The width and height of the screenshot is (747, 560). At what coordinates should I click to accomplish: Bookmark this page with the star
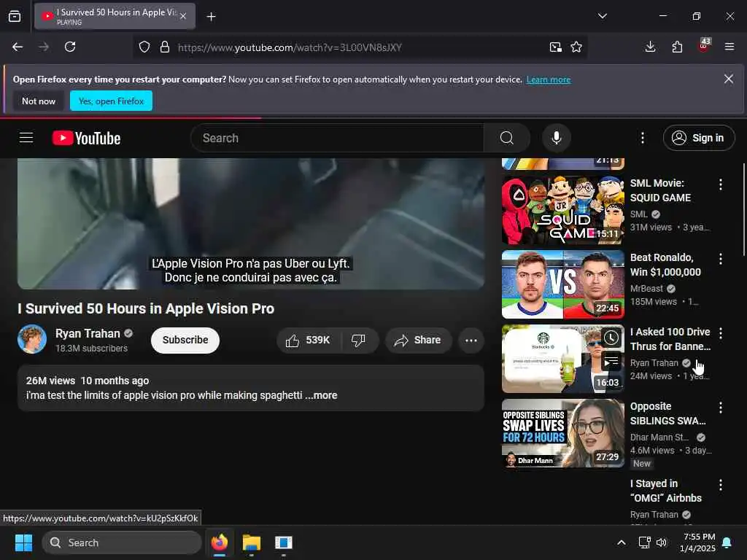click(576, 47)
